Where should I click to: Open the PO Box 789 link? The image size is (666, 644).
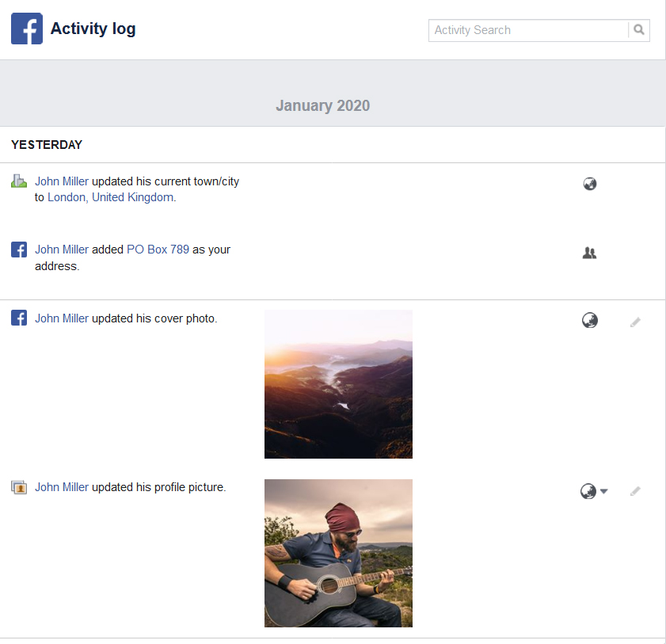coord(158,250)
